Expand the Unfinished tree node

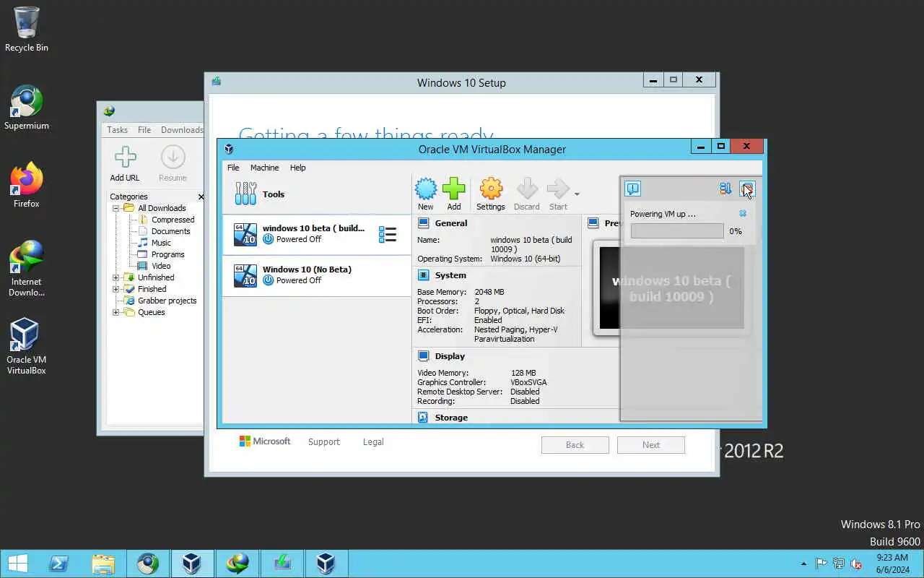coord(115,277)
